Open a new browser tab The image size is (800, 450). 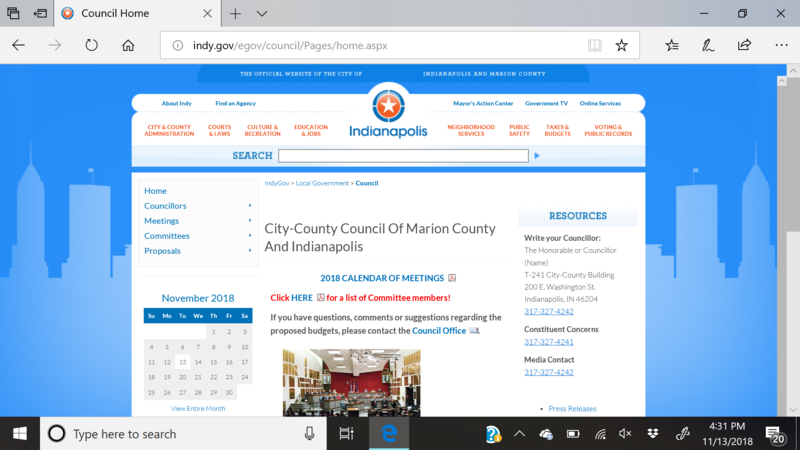click(x=235, y=14)
